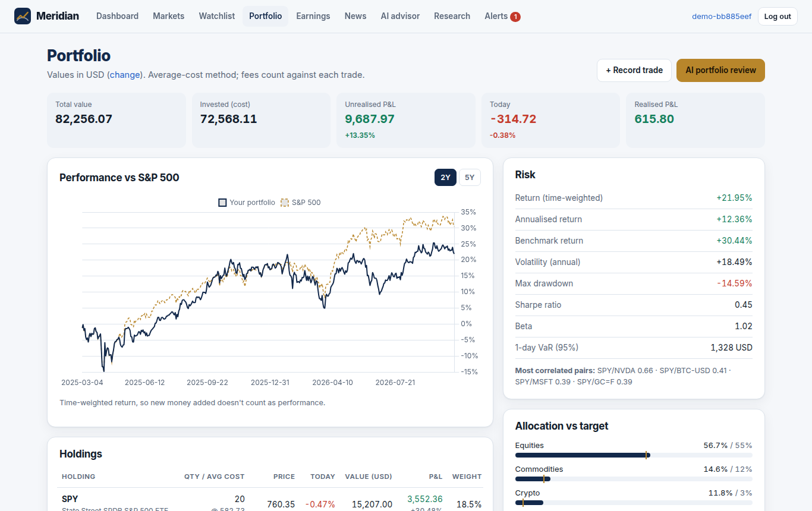Click the Sharpe ratio 0.45 value
812x511 pixels.
click(x=743, y=305)
